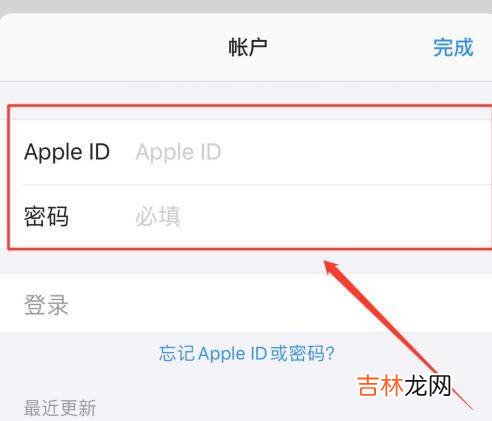Select the 密码 row label
The width and height of the screenshot is (492, 421).
pos(46,216)
